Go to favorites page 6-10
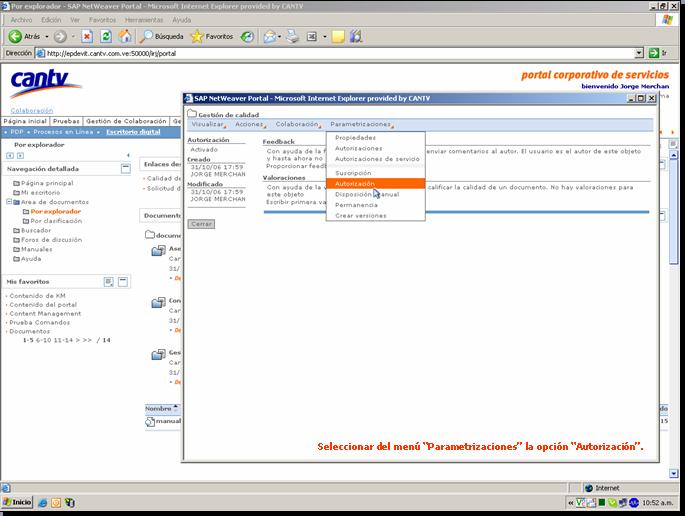 [44, 340]
